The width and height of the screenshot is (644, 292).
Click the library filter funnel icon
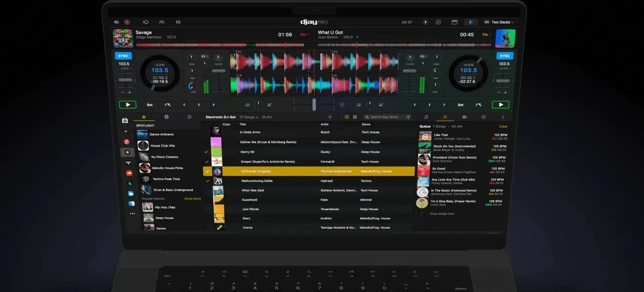click(x=330, y=117)
